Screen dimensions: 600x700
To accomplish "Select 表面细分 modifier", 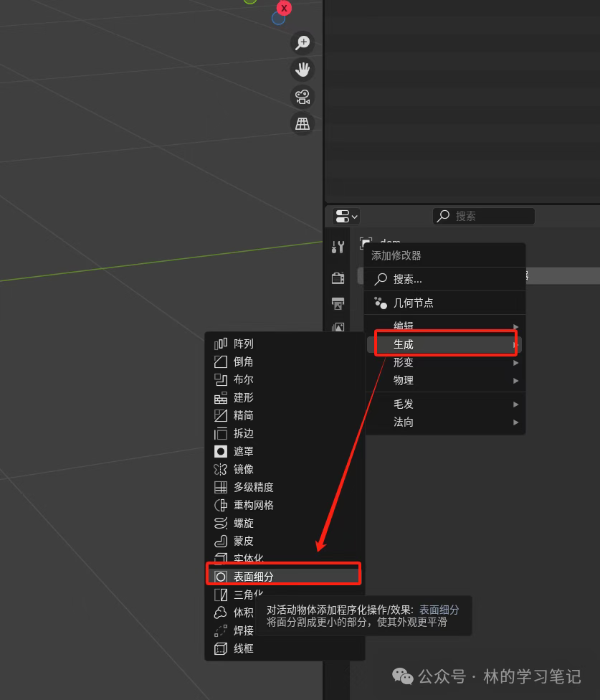I will [284, 576].
